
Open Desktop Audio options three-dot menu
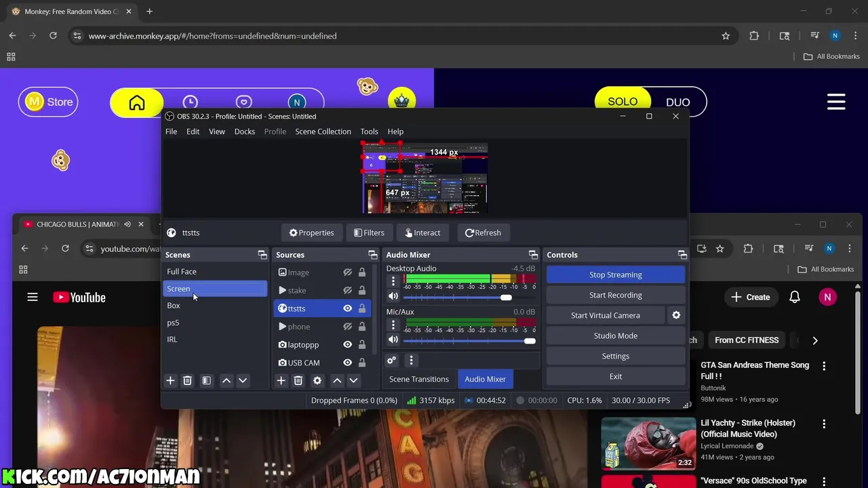pyautogui.click(x=393, y=281)
